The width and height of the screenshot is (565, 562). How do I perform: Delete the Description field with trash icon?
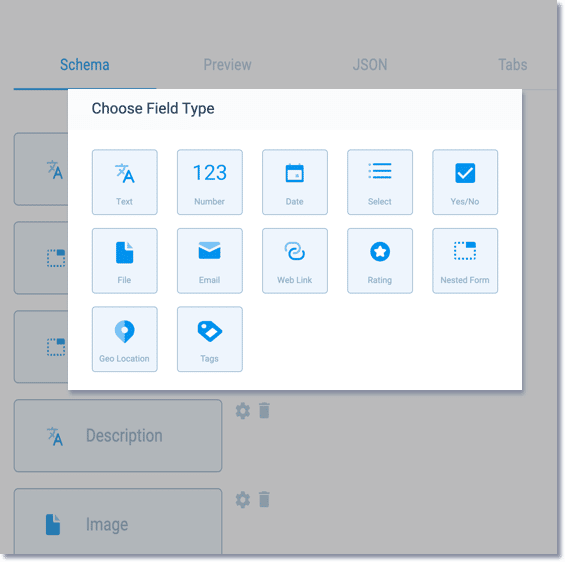pyautogui.click(x=264, y=411)
